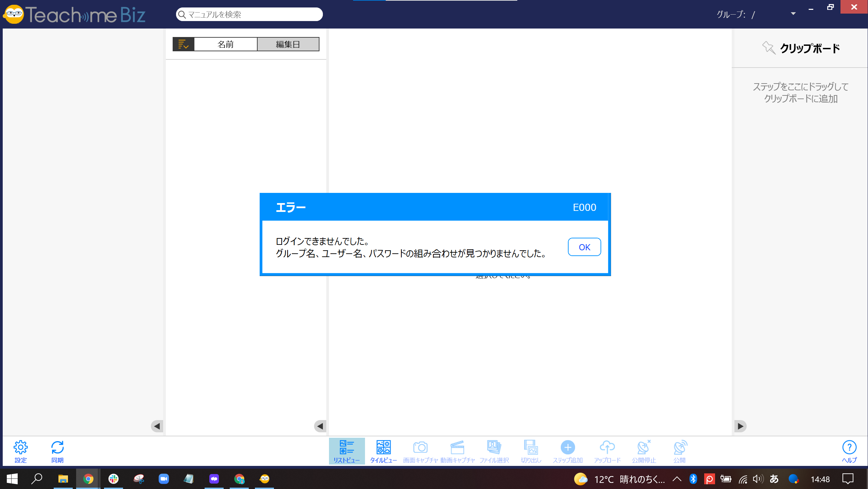Collapse the left panel with the arrow
Image resolution: width=868 pixels, height=489 pixels.
click(x=157, y=426)
